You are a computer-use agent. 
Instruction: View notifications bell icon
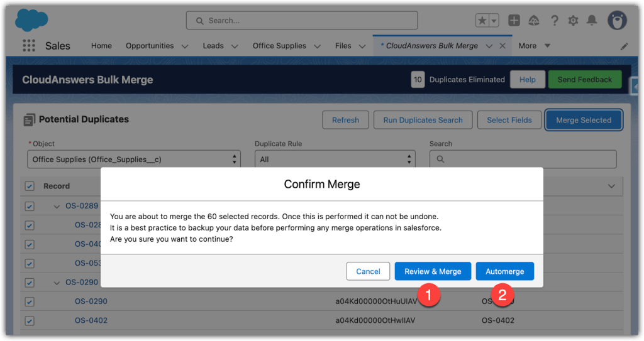coord(592,21)
